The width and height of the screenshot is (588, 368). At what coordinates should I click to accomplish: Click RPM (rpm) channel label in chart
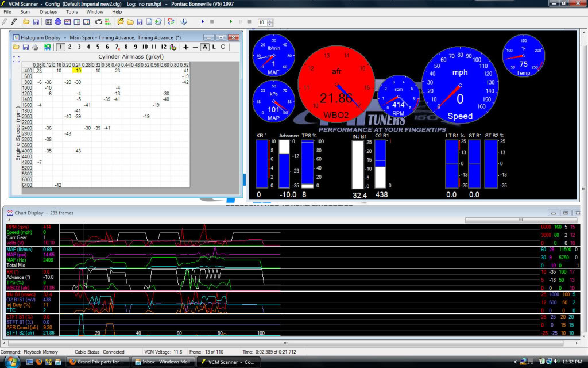tap(18, 227)
